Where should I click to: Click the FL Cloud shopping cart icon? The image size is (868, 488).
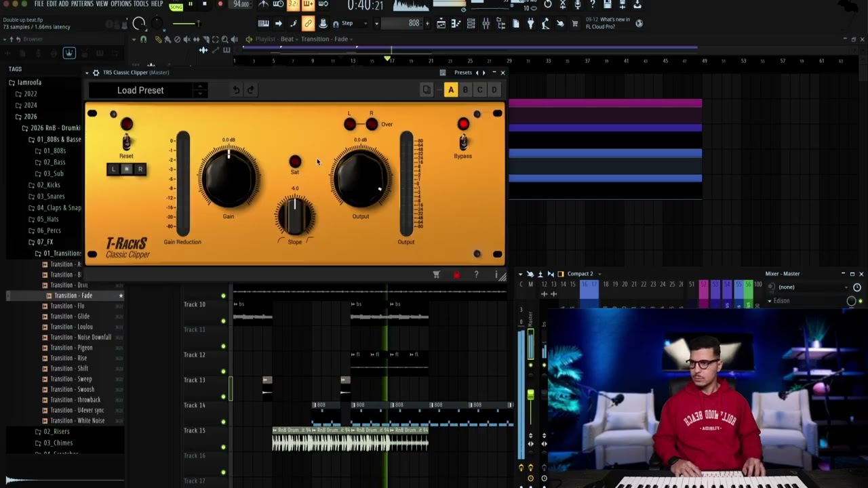click(574, 23)
